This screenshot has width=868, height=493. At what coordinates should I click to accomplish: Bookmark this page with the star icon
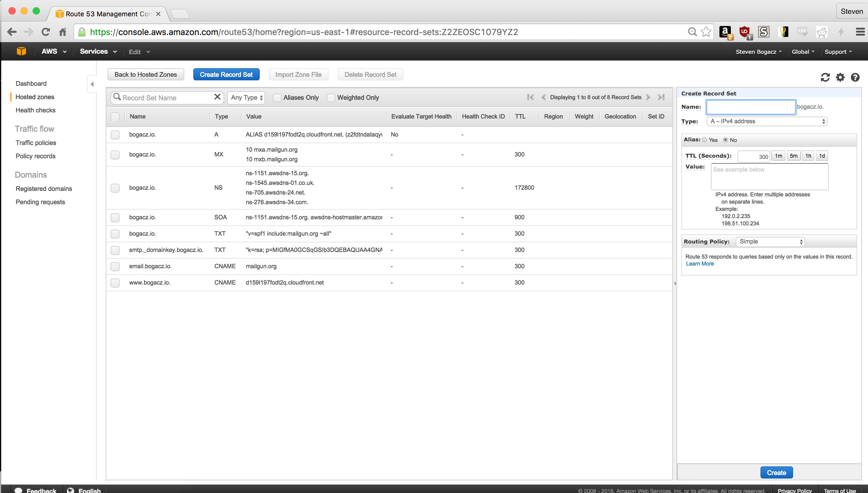(x=706, y=32)
